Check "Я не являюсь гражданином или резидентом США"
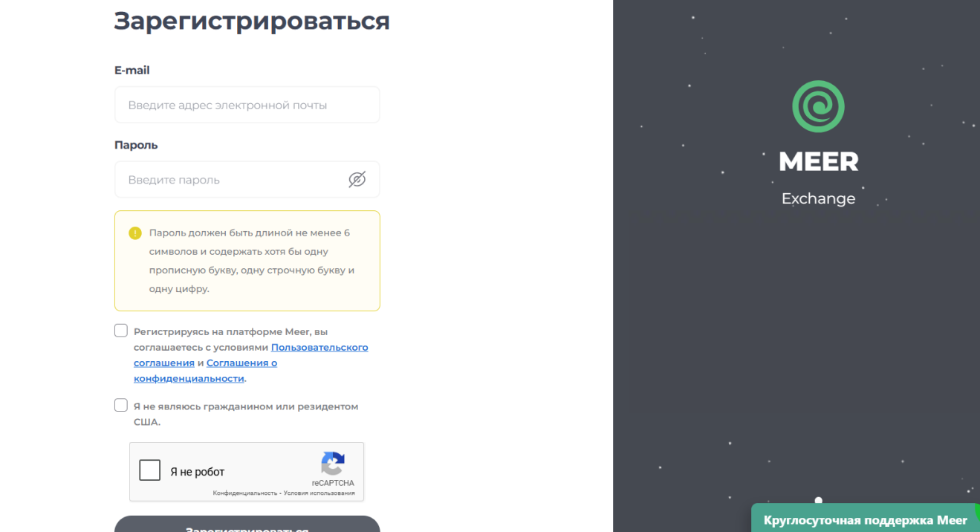 tap(121, 405)
